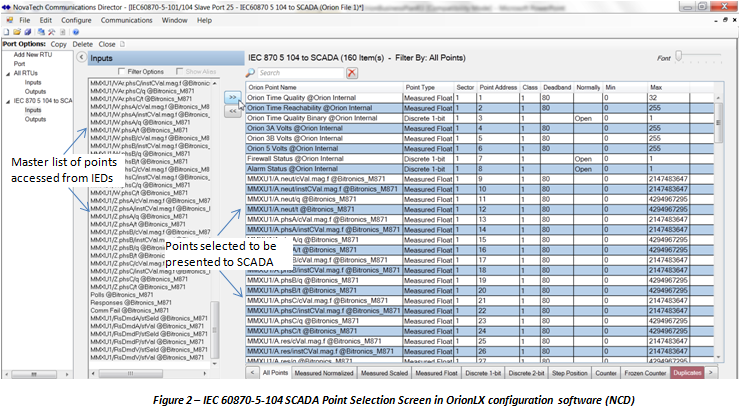Toggle the Show Alias checkbox

(179, 71)
